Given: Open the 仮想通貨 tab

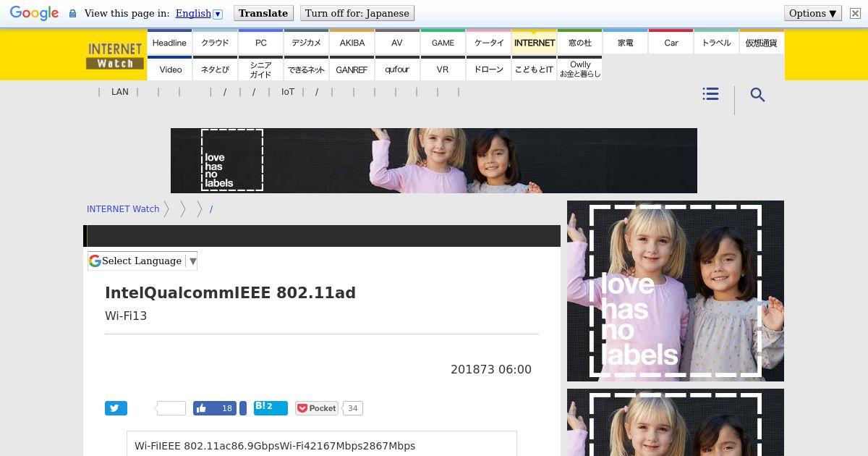Looking at the screenshot, I should click(x=762, y=43).
